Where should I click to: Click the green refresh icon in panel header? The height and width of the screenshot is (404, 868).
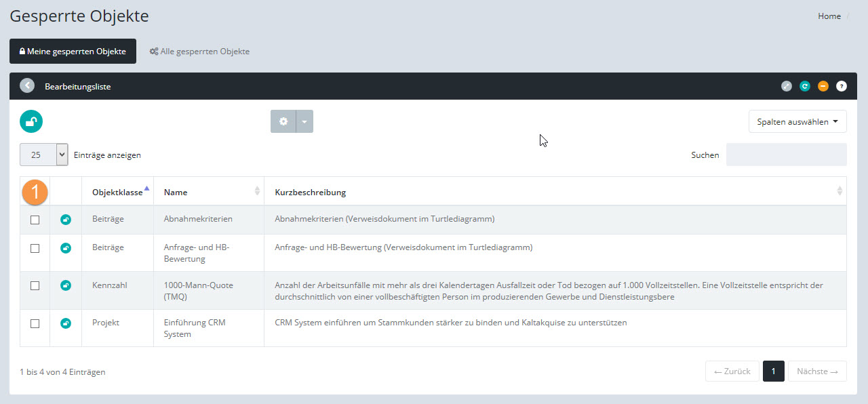tap(804, 86)
